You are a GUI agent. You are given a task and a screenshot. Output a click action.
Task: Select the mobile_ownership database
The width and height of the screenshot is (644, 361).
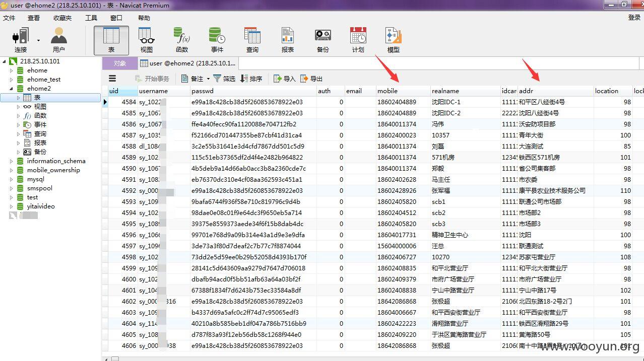[53, 170]
